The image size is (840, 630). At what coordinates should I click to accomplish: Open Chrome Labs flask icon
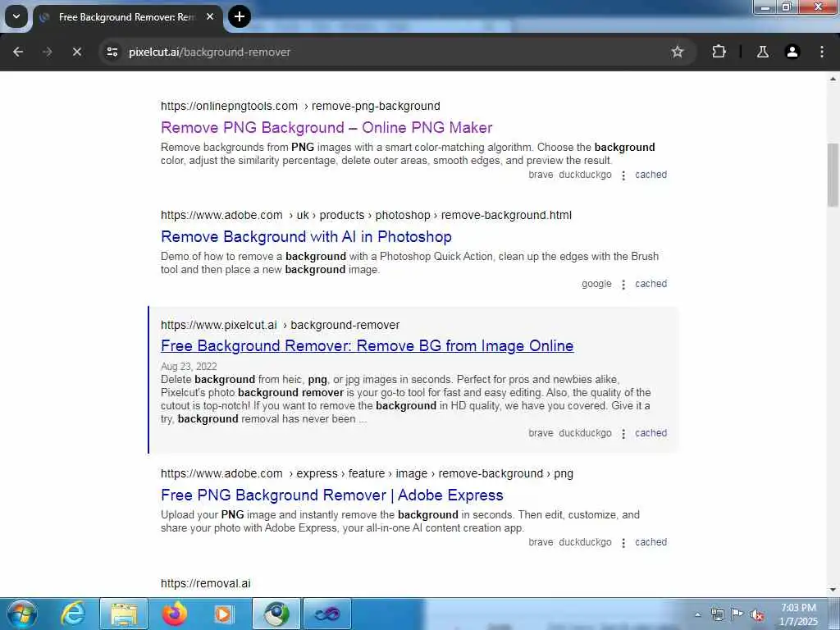click(762, 52)
